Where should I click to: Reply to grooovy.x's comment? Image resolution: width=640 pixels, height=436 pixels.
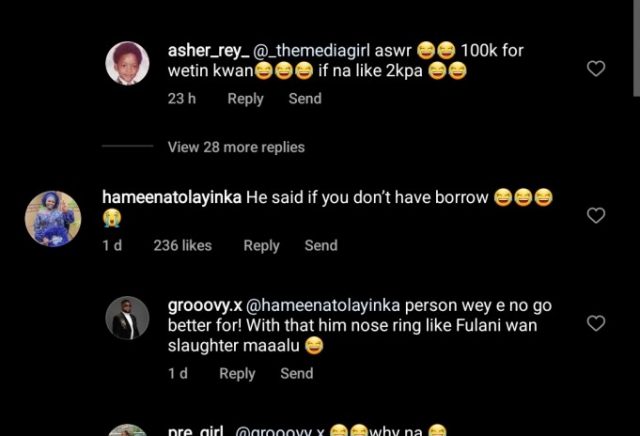click(237, 373)
